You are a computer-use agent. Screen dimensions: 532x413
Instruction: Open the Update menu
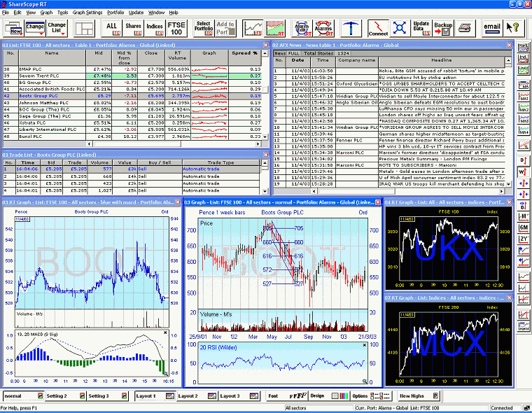(x=136, y=13)
